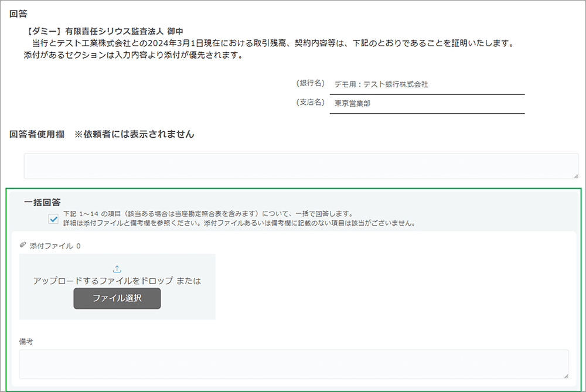Viewport: 586px width, 392px height.
Task: Grab the resize handle of 回答者使用欄 textarea
Action: click(x=575, y=175)
